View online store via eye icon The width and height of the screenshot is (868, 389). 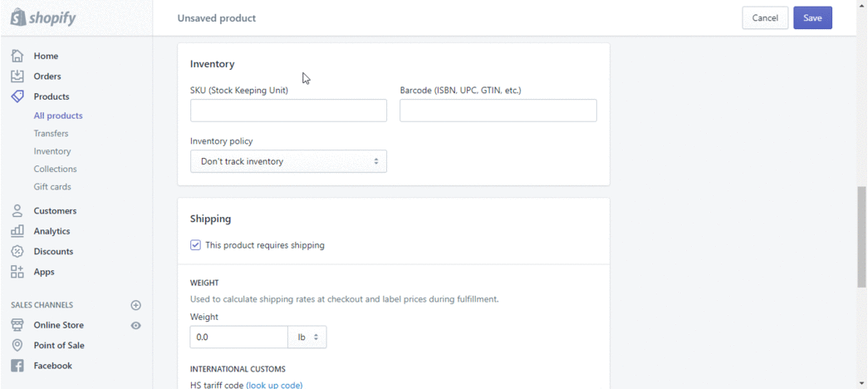(x=135, y=325)
